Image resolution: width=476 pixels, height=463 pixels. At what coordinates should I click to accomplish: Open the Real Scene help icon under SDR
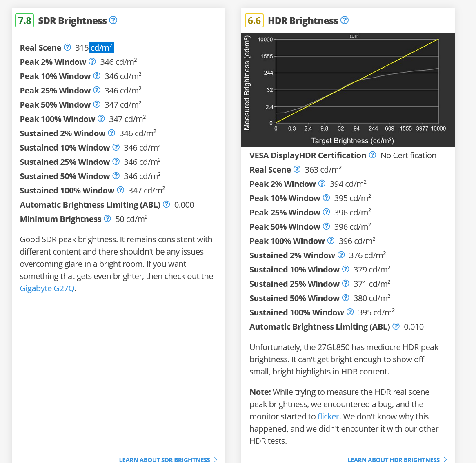point(67,47)
